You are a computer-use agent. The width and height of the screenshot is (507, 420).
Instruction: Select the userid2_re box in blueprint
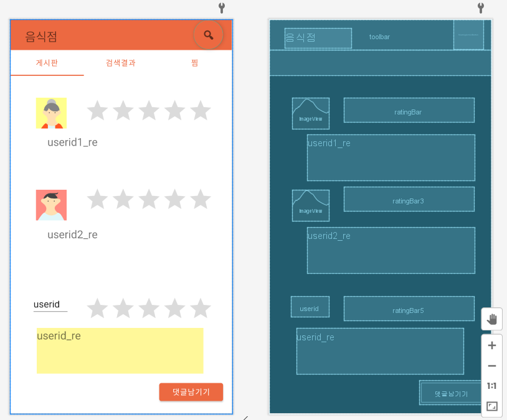391,250
